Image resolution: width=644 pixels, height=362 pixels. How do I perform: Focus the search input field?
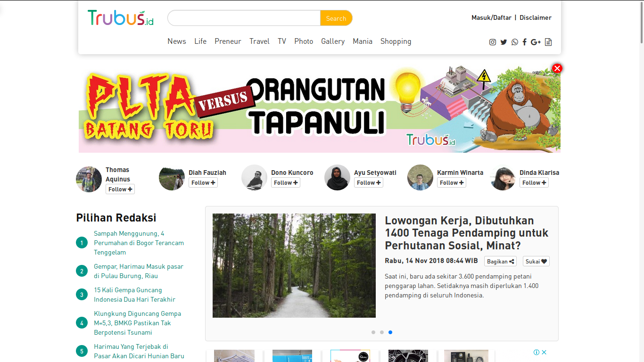(x=244, y=18)
